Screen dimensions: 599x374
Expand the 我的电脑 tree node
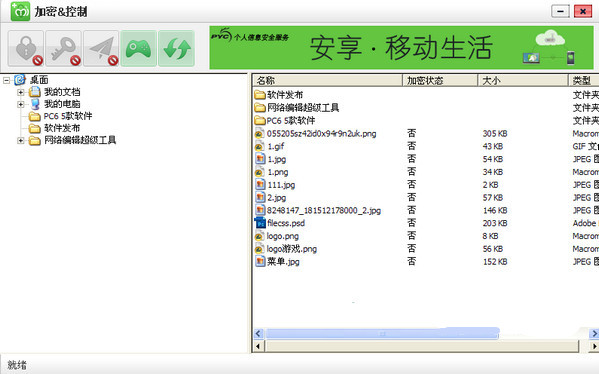pos(21,104)
